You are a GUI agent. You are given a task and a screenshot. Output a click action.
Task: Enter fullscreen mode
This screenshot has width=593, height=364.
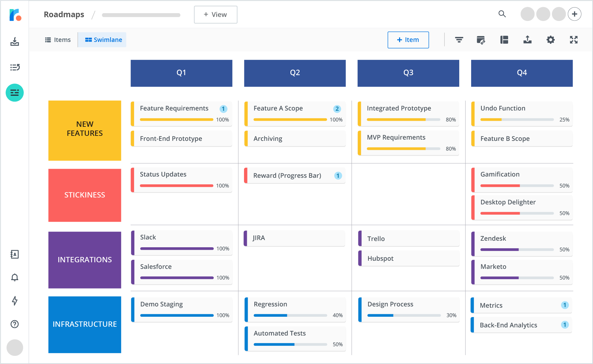click(574, 40)
